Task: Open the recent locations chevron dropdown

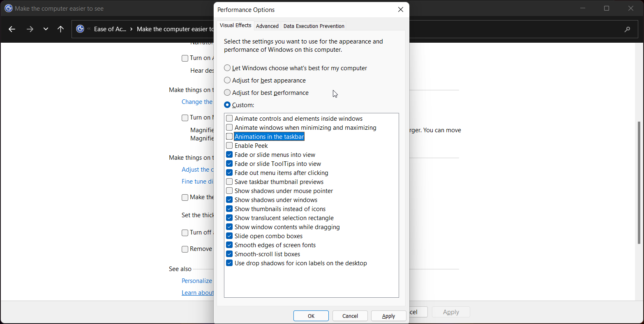Action: [46, 29]
